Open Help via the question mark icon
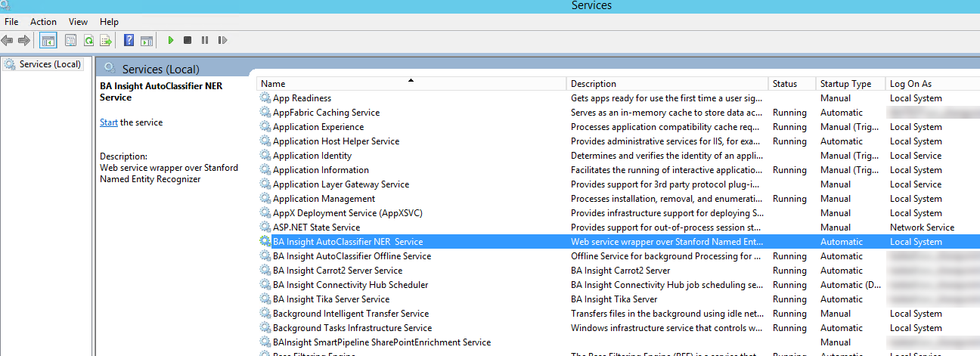Image resolution: width=980 pixels, height=356 pixels. tap(129, 40)
